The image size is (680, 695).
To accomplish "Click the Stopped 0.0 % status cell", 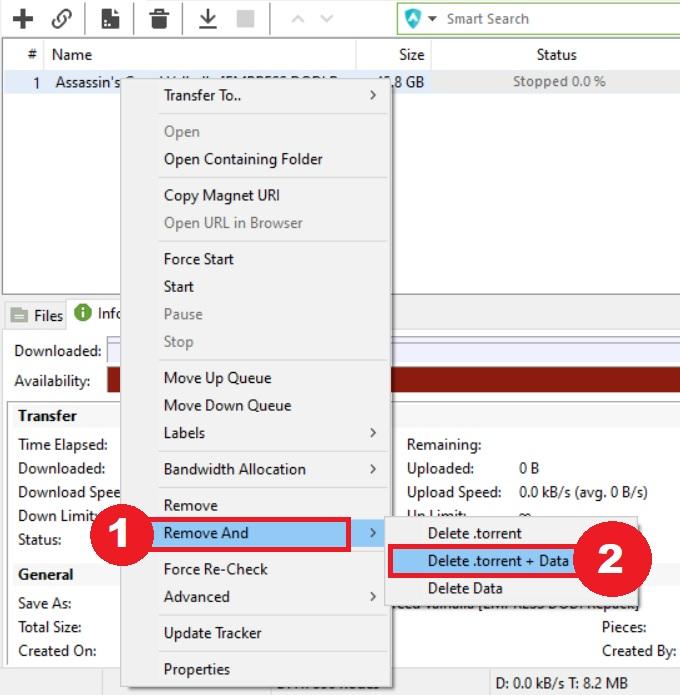I will click(559, 82).
